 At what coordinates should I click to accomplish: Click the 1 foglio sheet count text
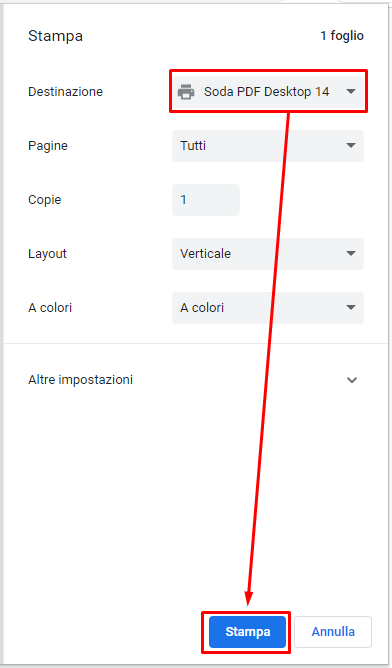[342, 36]
